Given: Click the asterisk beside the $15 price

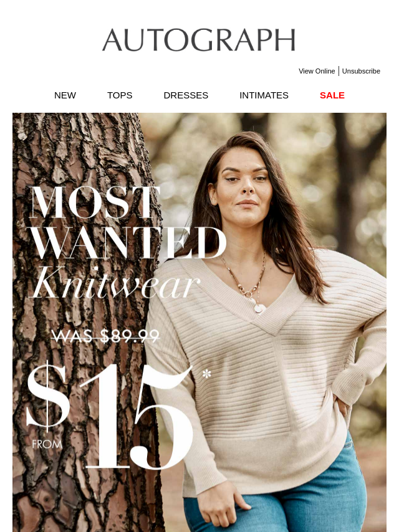Looking at the screenshot, I should point(206,374).
